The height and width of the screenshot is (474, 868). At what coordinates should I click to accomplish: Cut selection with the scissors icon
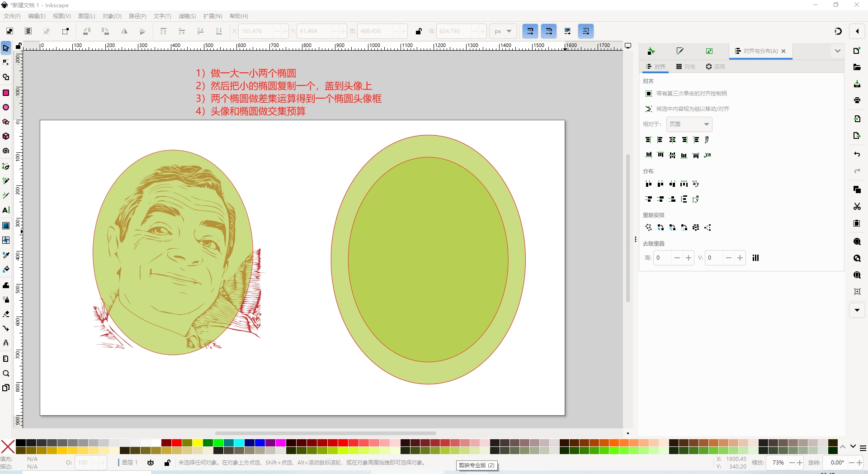[x=857, y=207]
